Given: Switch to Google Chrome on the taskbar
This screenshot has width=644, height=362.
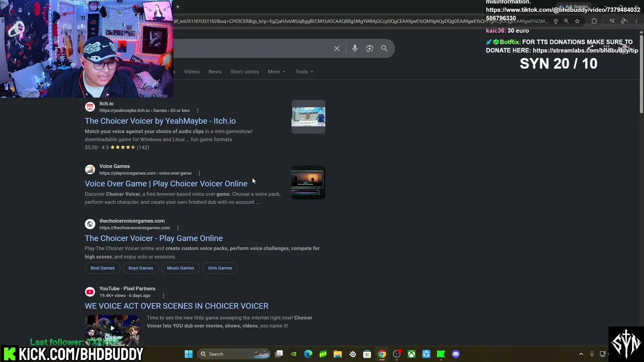Looking at the screenshot, I should coord(382,354).
